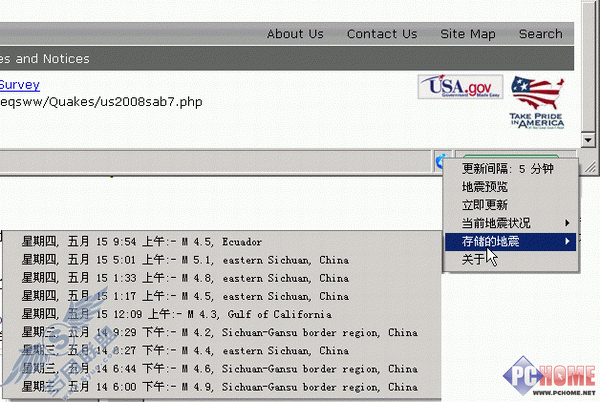
Task: Open the Search link in header
Action: (540, 34)
